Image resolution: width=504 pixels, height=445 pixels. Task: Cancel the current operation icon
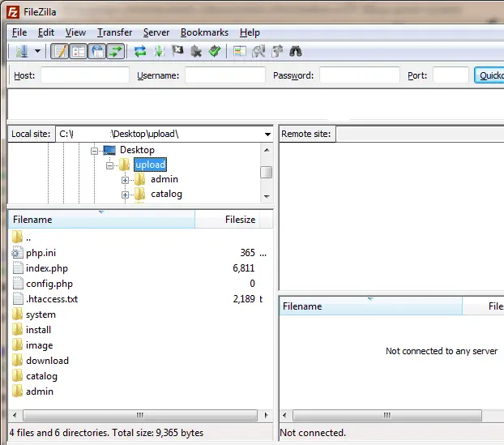[x=177, y=51]
